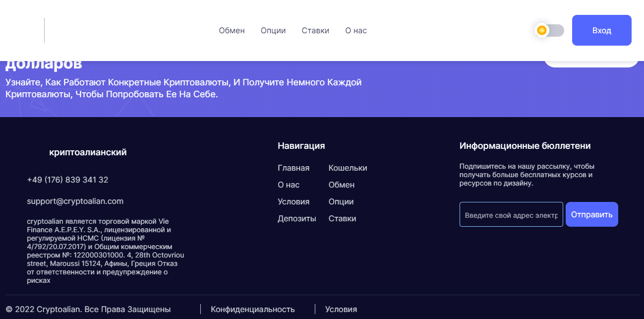Viewport: 644px width, 319px height.
Task: Open the Обмен menu item in the header
Action: click(232, 30)
